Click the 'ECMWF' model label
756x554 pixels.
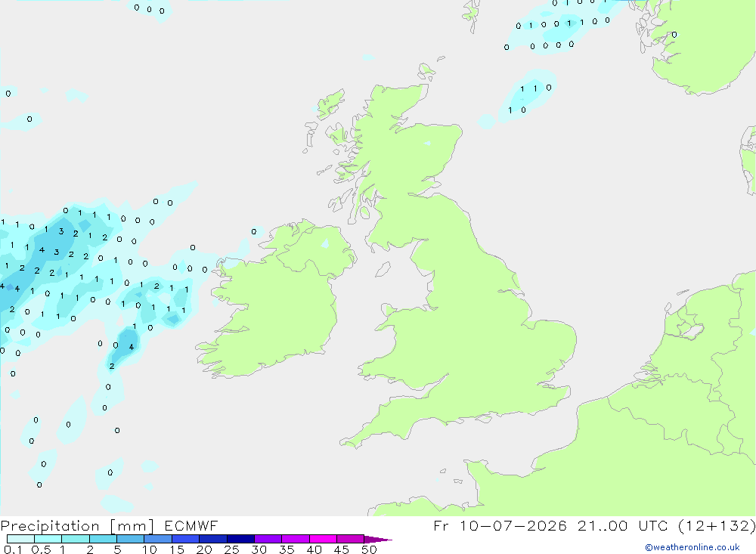click(191, 525)
